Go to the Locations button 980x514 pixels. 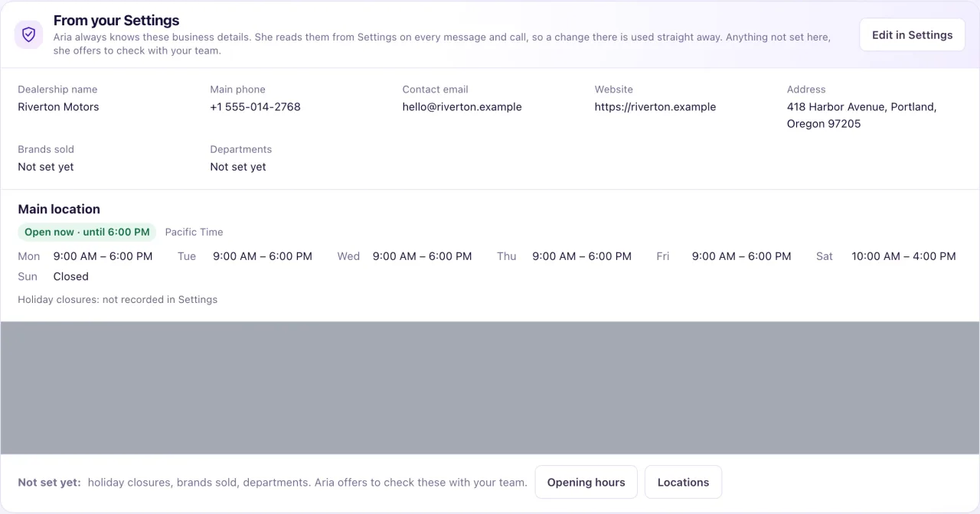pos(683,482)
